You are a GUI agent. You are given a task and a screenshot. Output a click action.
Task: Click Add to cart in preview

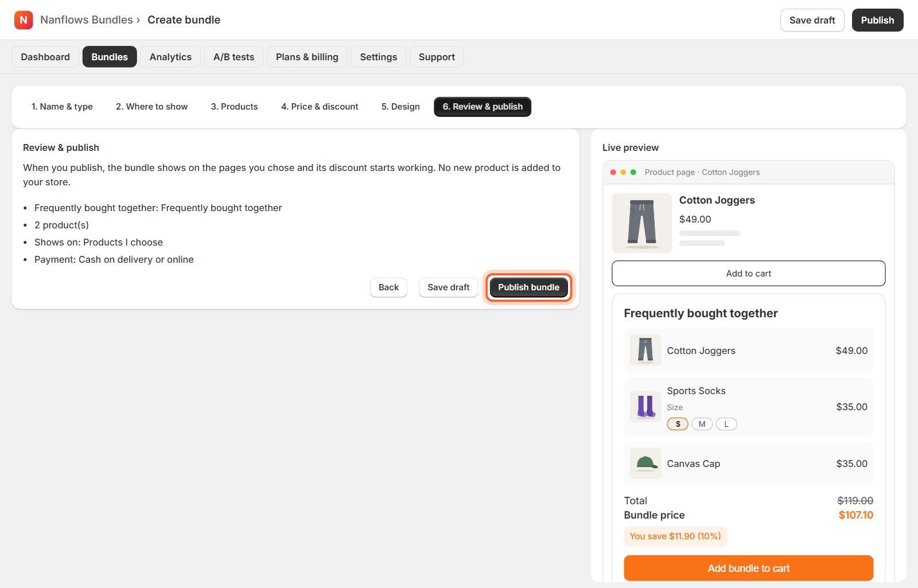pos(748,274)
